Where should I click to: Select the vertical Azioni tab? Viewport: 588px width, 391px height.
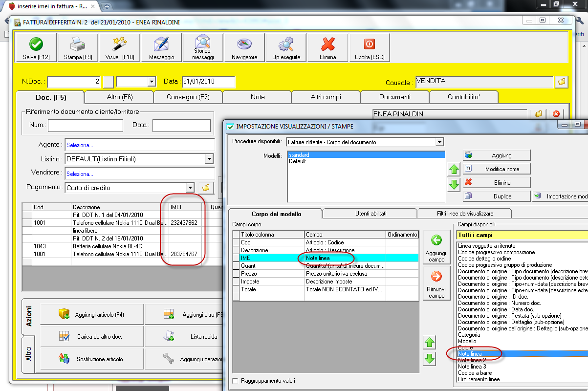(29, 317)
